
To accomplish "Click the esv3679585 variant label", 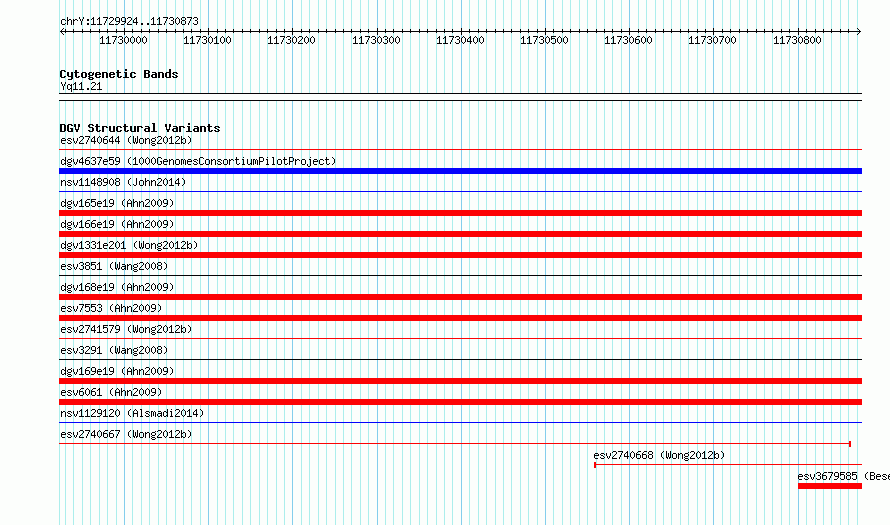I will 843,476.
